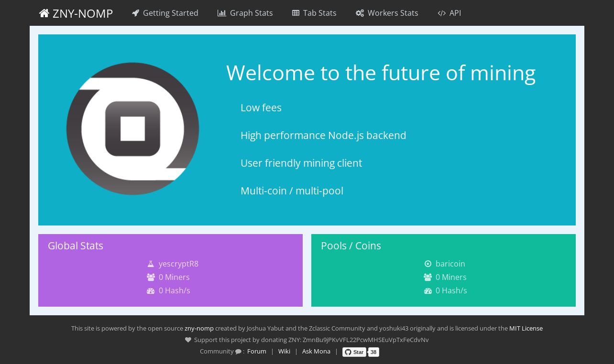Viewport: 614px width, 364px height.
Task: Go to the Tab Stats page
Action: coord(314,13)
